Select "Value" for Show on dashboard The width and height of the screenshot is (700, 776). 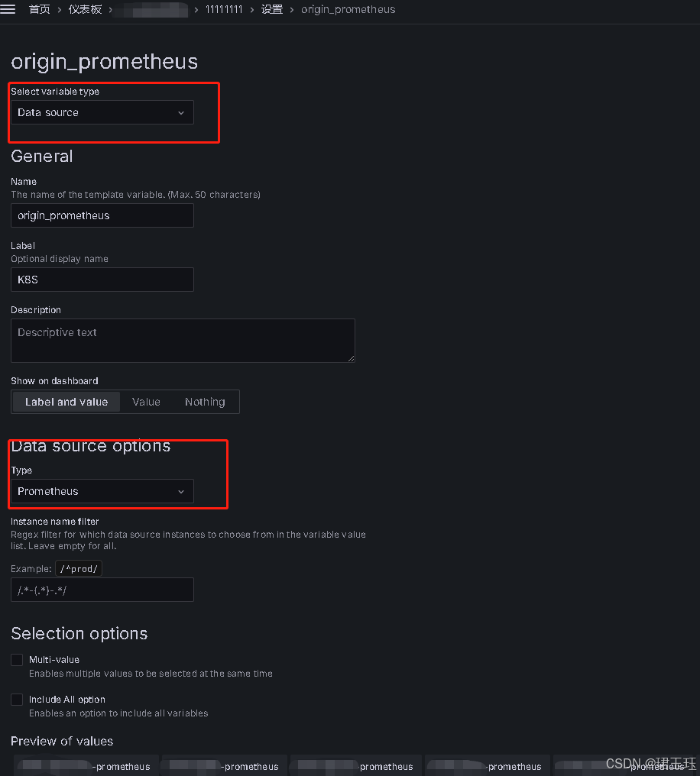click(146, 401)
